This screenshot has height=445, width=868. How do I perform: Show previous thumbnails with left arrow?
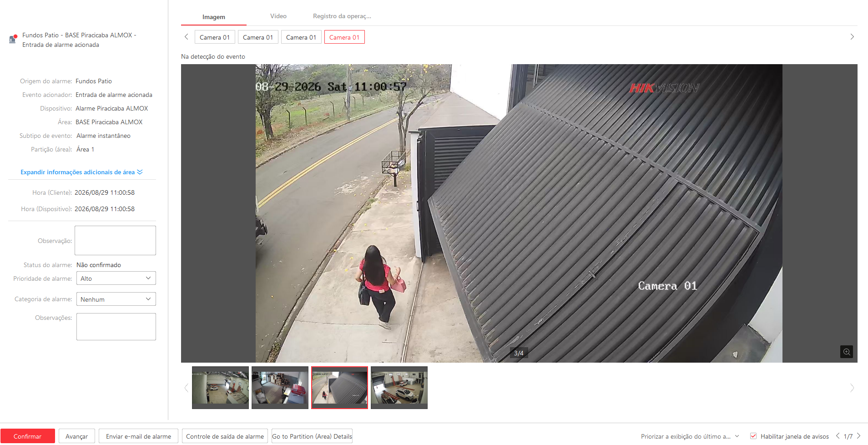click(x=186, y=388)
